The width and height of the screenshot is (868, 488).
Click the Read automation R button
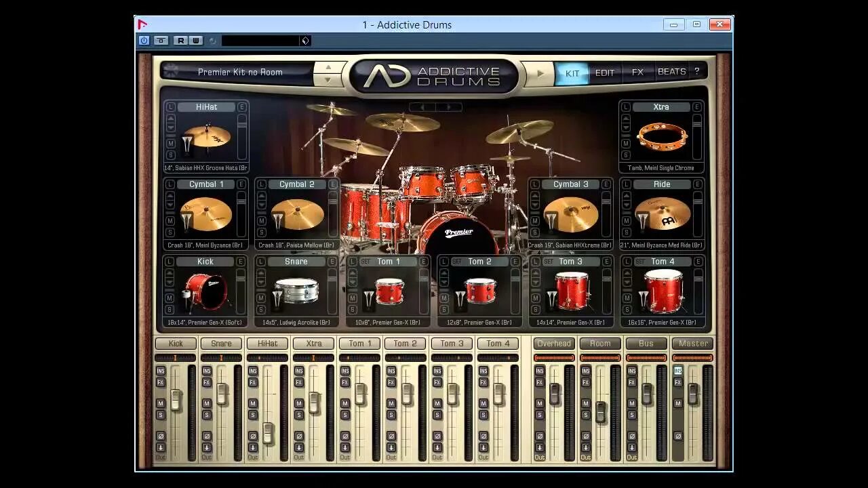180,41
